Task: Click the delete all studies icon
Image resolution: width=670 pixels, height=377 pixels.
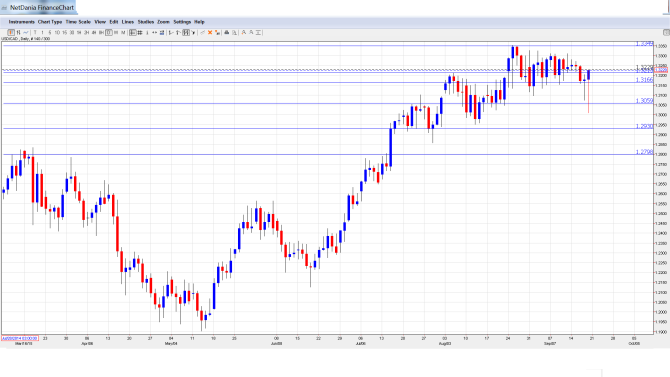Action: (x=217, y=32)
